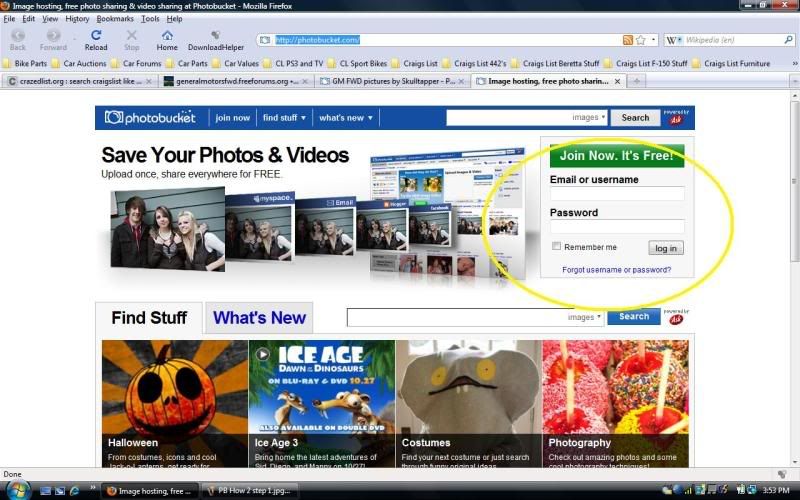Open the Car Auctions bookmark folder
The image size is (800, 500).
click(79, 63)
